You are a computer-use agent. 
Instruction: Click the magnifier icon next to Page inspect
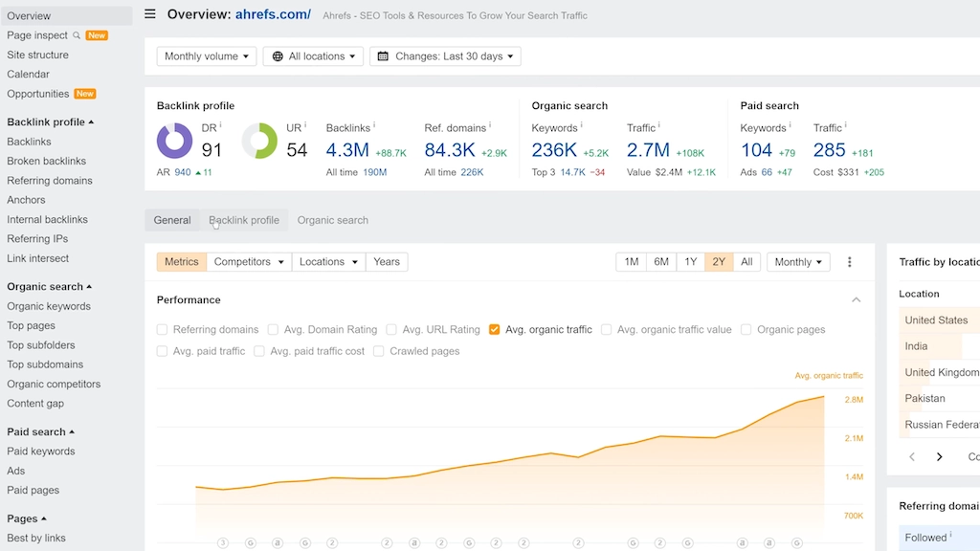77,35
